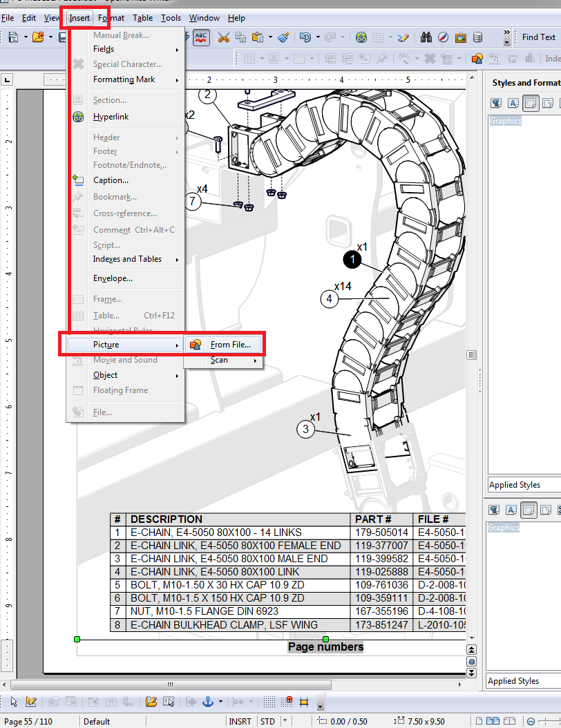Click the Select arrow tool in bottom toolbar

14,702
